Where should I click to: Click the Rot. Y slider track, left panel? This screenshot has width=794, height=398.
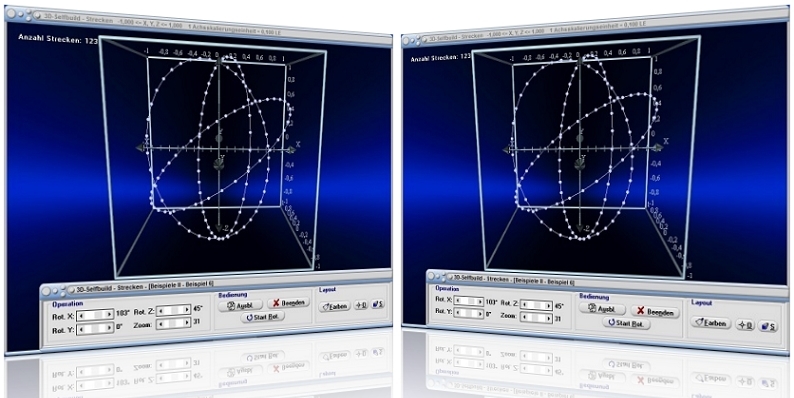[x=95, y=329]
